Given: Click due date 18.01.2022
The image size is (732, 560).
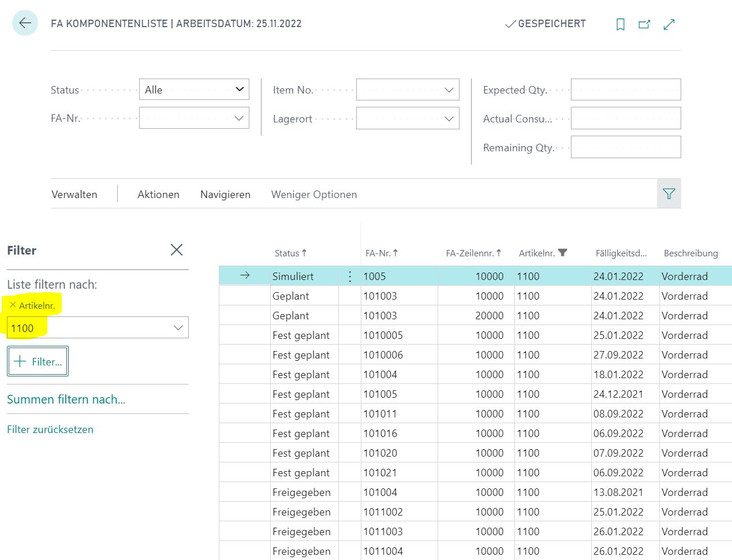Looking at the screenshot, I should 625,374.
